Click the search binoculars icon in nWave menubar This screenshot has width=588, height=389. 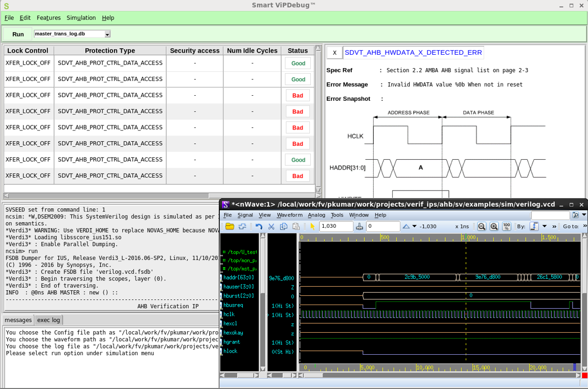click(x=576, y=215)
